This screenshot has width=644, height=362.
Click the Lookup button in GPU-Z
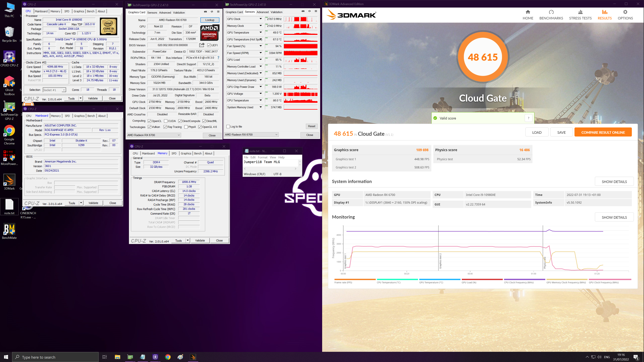pos(210,20)
